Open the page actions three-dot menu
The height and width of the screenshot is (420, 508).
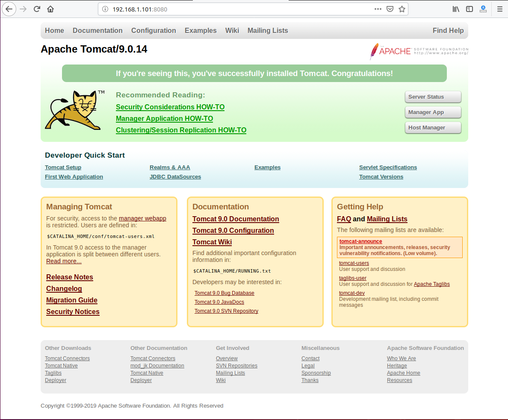click(378, 9)
